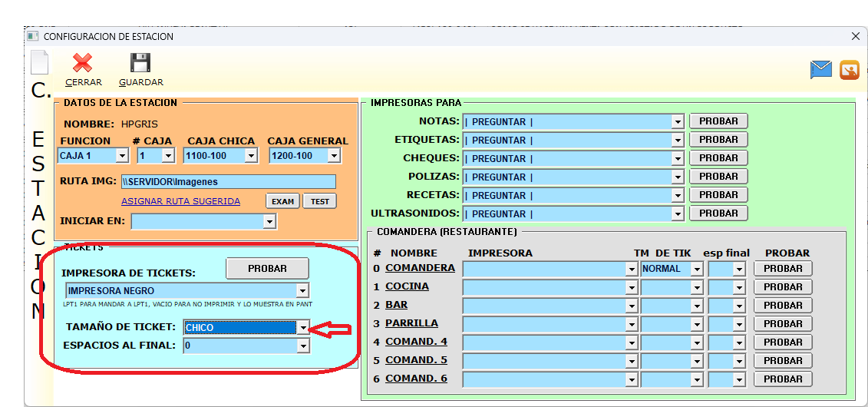Open the blue mail envelope icon

(x=821, y=70)
